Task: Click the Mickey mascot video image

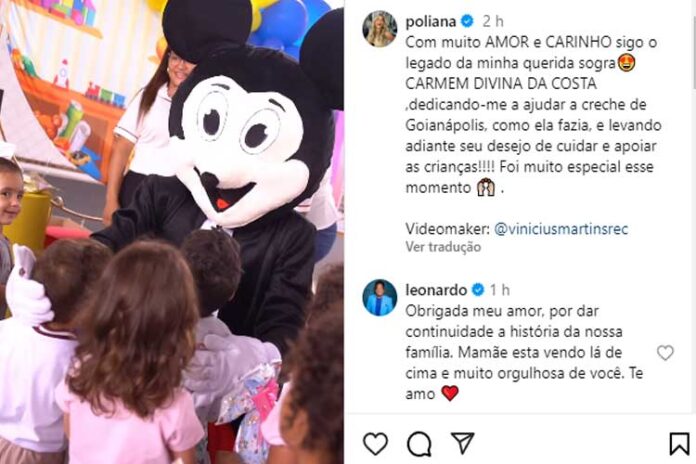Action: click(x=172, y=232)
